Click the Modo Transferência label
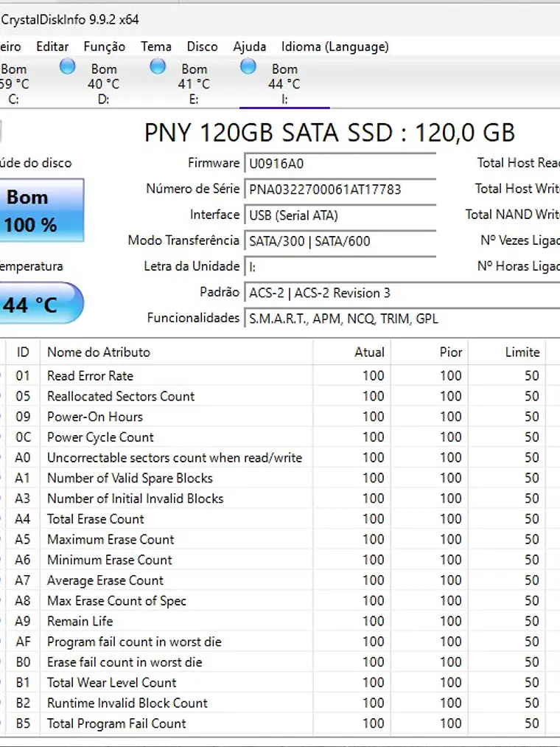 [183, 240]
